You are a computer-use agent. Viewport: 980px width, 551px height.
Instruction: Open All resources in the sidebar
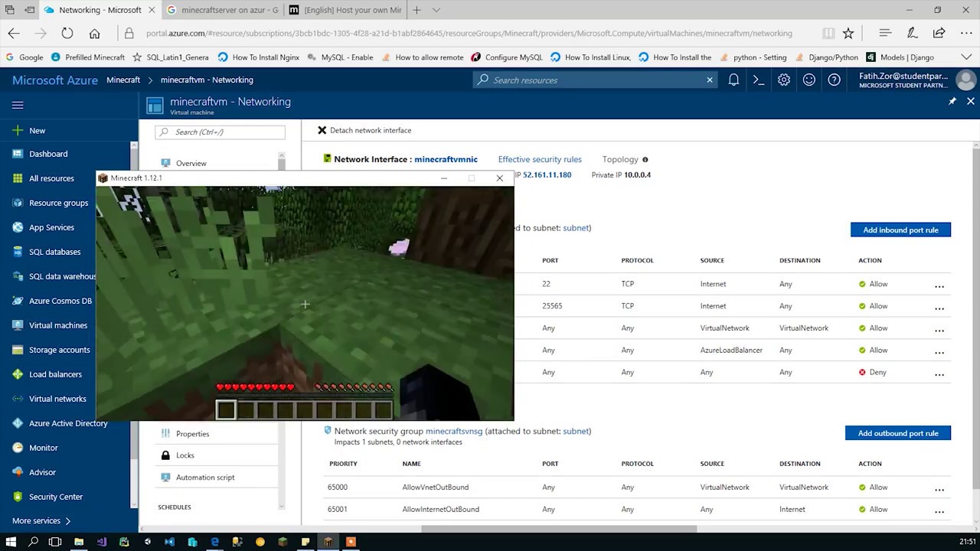click(51, 178)
